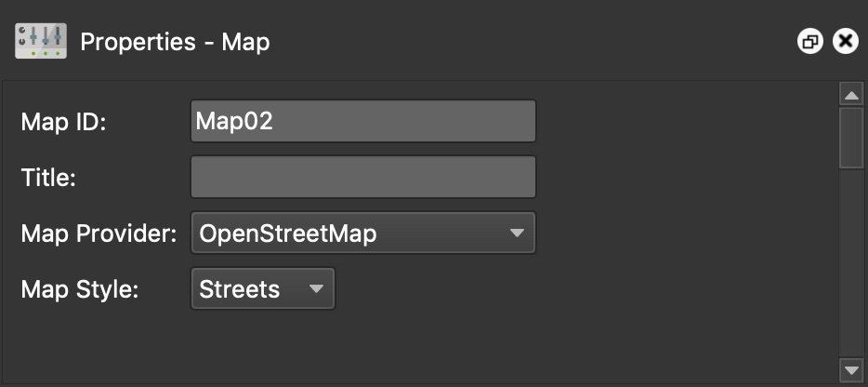Click the Streets dropdown arrow
Image resolution: width=868 pixels, height=387 pixels.
[x=316, y=289]
